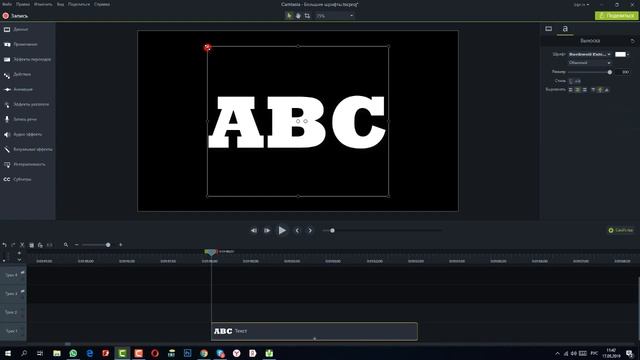Image resolution: width=640 pixels, height=360 pixels.
Task: Open the Edit (Правка) menu
Action: coord(23,4)
